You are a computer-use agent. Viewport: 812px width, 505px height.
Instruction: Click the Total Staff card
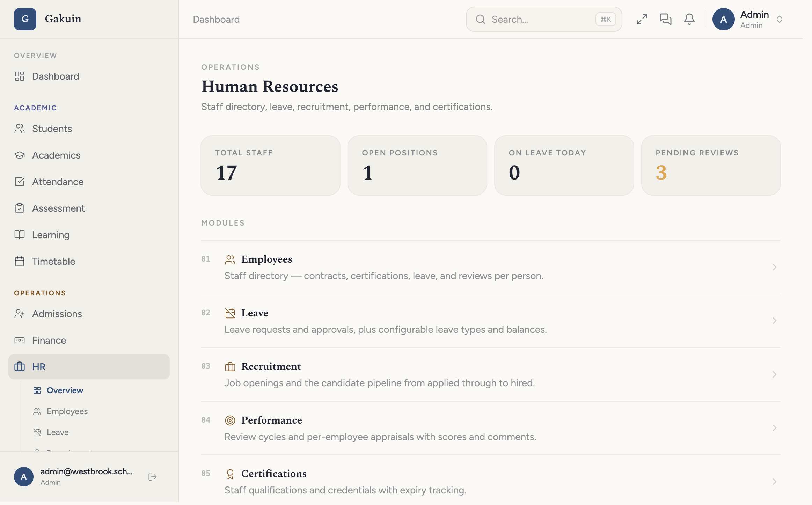tap(271, 165)
